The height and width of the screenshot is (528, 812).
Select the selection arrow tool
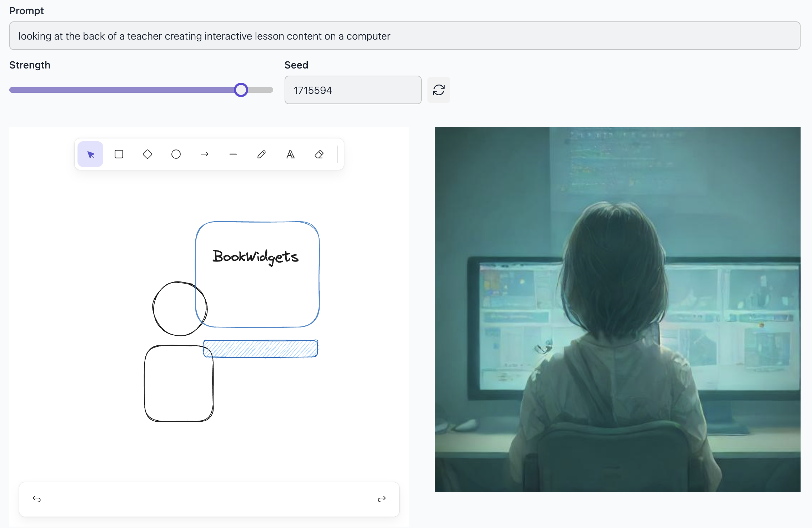(x=90, y=154)
